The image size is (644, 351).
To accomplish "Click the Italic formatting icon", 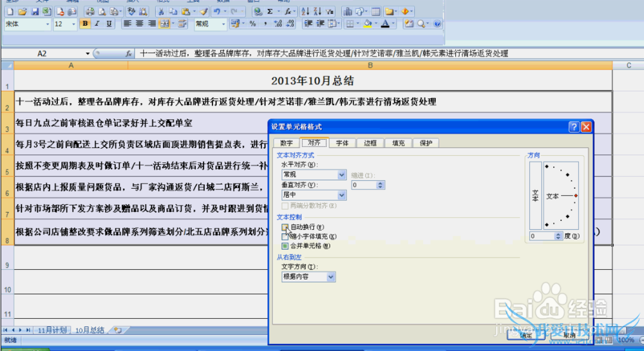I will point(97,24).
